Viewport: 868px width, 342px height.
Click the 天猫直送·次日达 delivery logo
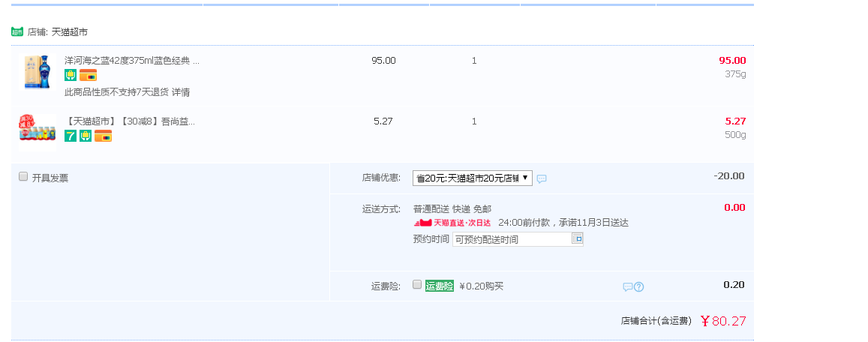coord(453,223)
